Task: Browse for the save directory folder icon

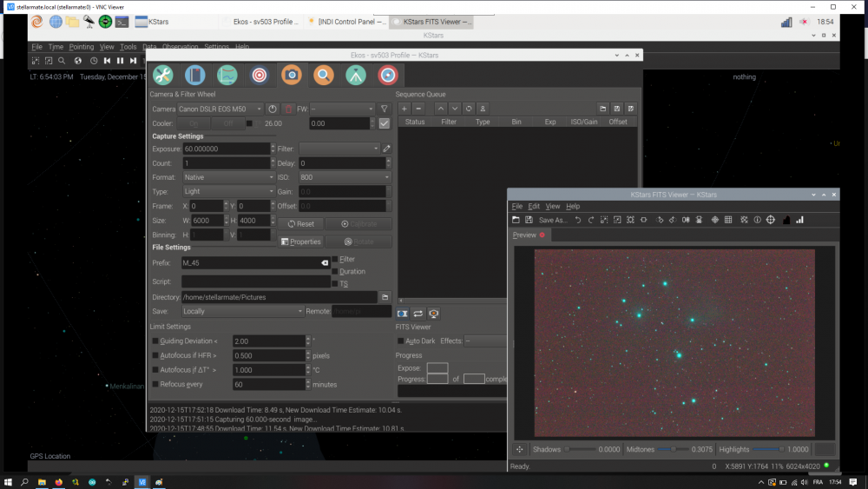Action: (385, 297)
